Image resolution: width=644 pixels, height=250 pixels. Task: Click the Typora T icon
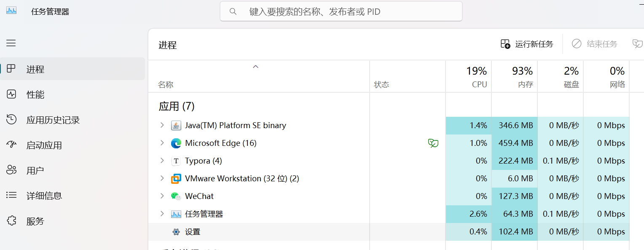176,161
